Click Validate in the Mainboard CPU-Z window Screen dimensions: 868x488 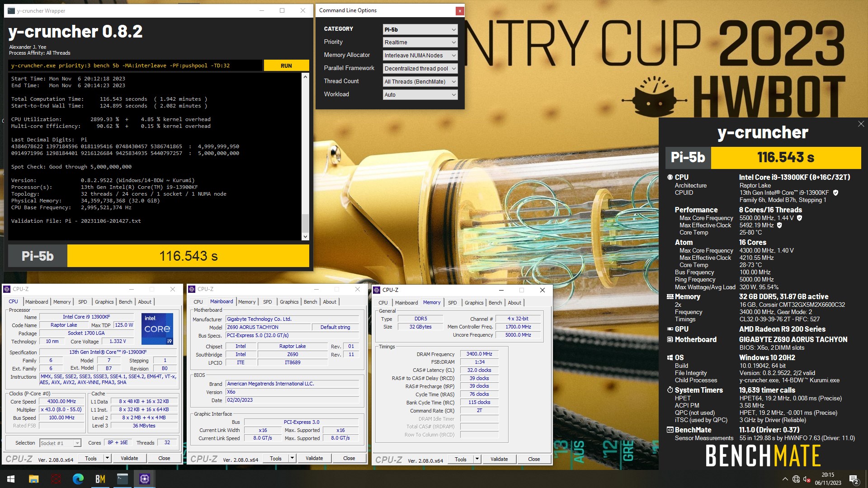click(314, 458)
